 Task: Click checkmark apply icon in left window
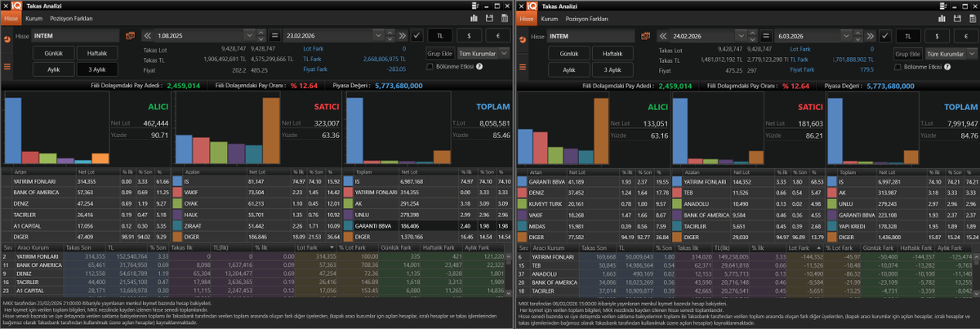click(416, 36)
